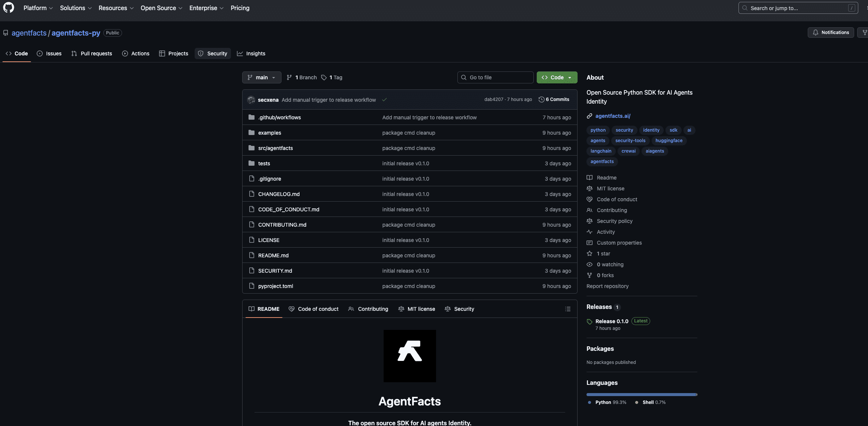
Task: Open the commit history via clock icon
Action: click(541, 99)
